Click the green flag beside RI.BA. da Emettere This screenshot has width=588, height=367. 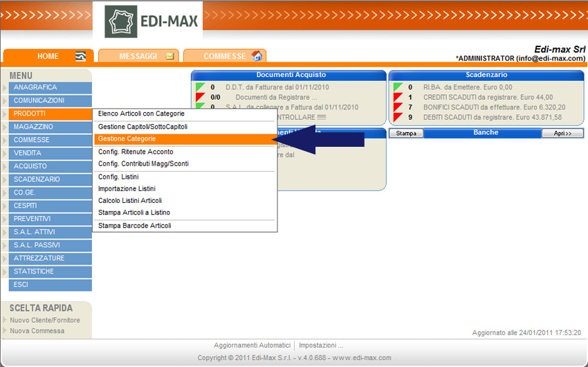click(x=398, y=87)
